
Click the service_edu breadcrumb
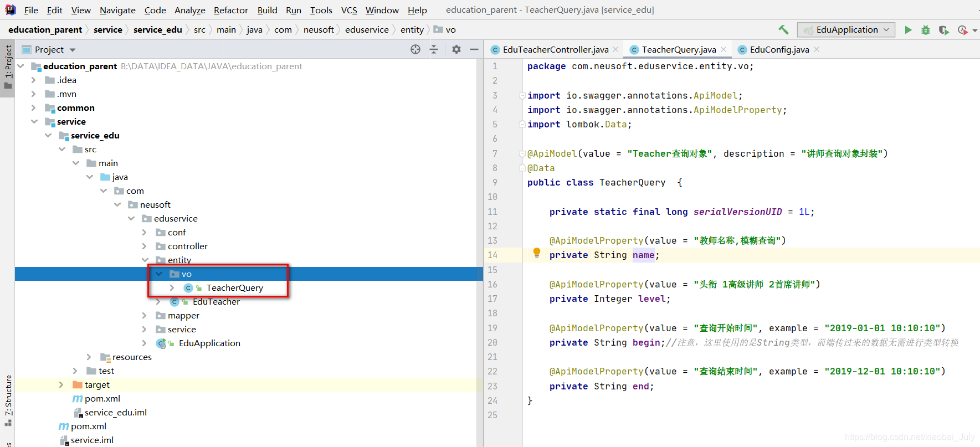coord(157,29)
